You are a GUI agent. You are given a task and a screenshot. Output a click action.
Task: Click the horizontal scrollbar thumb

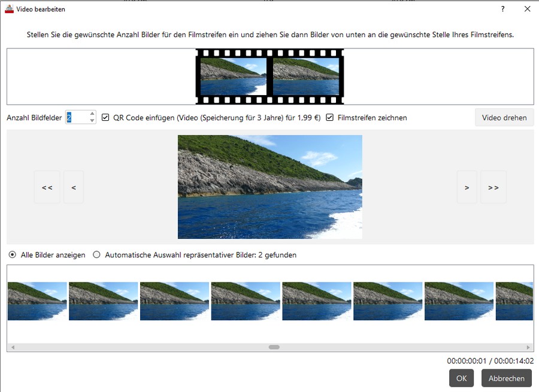(x=274, y=347)
